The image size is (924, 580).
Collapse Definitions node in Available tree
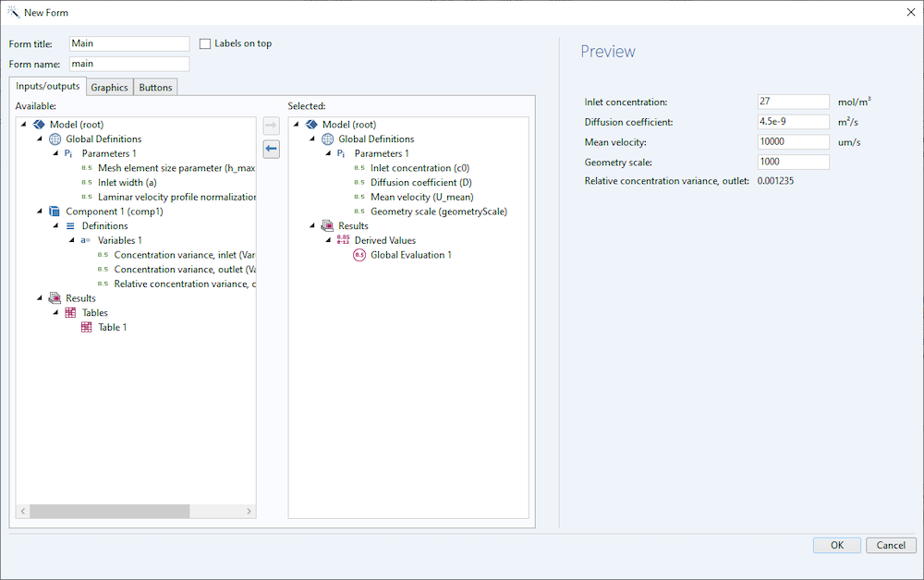(55, 225)
